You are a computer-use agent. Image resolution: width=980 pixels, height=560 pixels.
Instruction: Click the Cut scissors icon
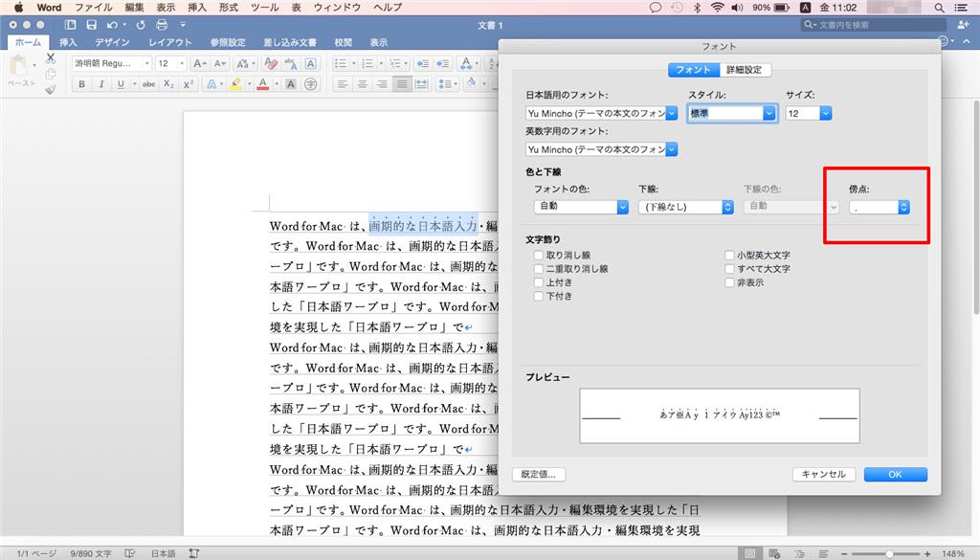51,58
